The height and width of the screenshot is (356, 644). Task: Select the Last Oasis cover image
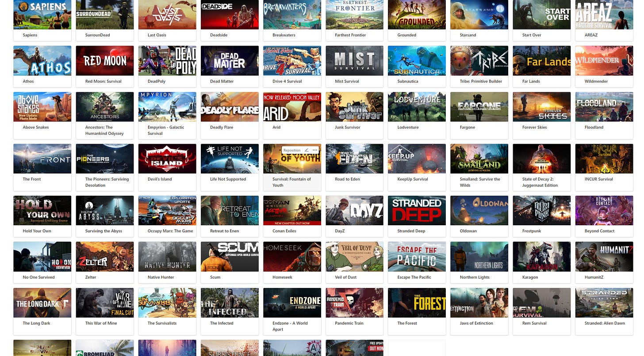(167, 15)
